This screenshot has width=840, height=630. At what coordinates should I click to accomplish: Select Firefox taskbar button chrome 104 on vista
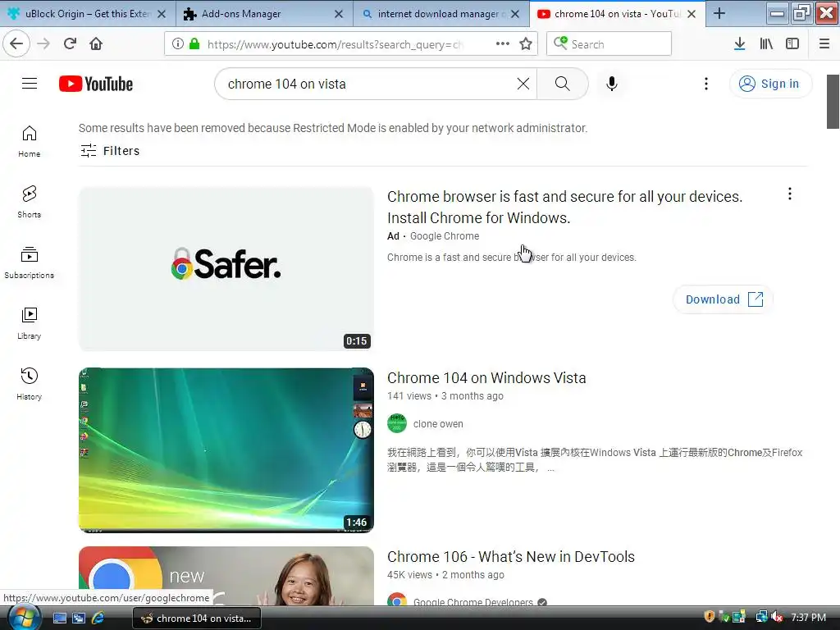click(x=196, y=619)
